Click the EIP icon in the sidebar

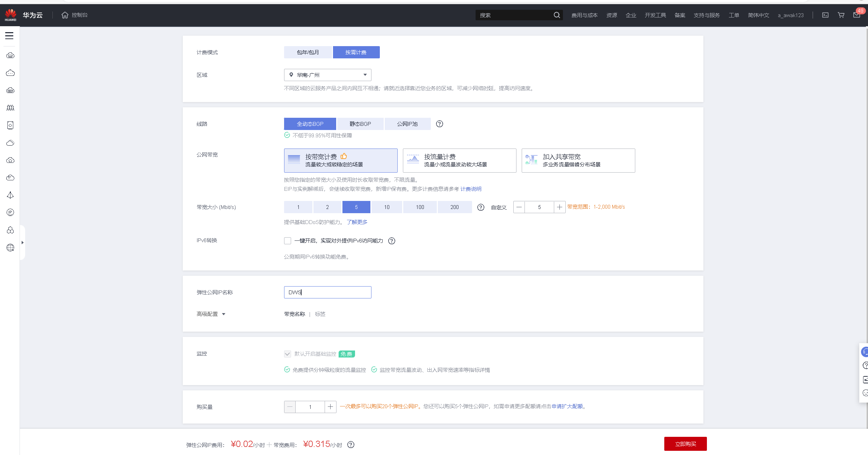click(10, 212)
